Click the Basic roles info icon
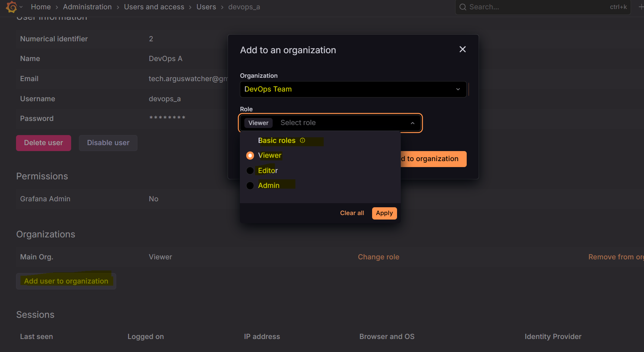The width and height of the screenshot is (644, 352). click(x=302, y=140)
